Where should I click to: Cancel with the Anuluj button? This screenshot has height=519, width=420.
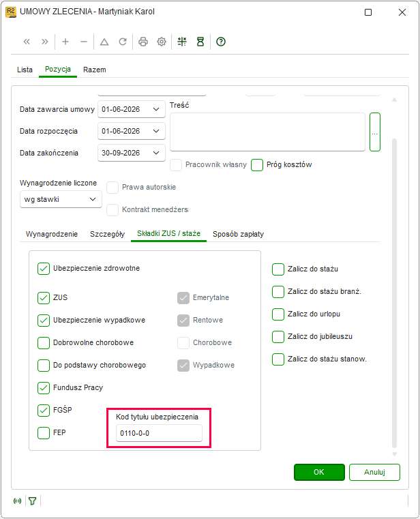[x=374, y=472]
